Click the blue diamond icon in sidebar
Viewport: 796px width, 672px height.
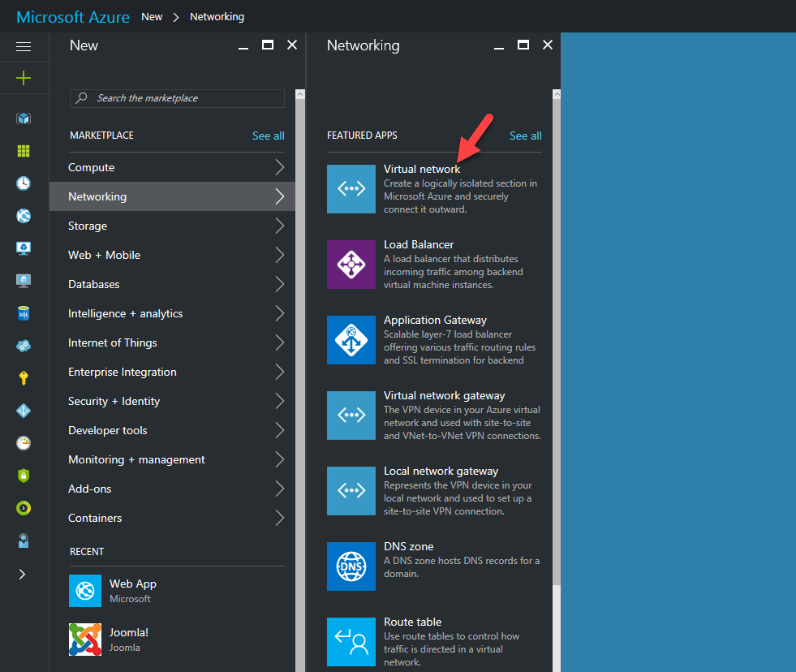(24, 411)
